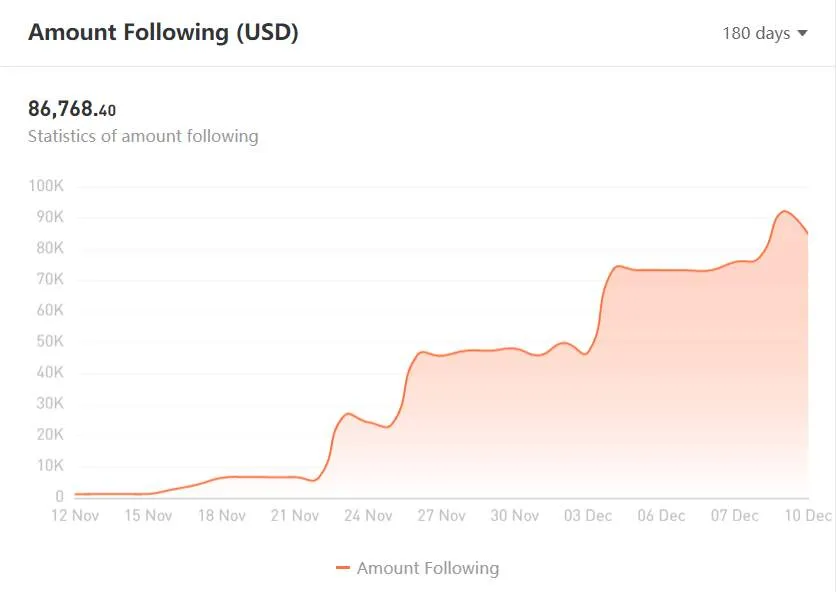Click the 27 Nov x-axis label
837x592 pixels.
pyautogui.click(x=441, y=516)
